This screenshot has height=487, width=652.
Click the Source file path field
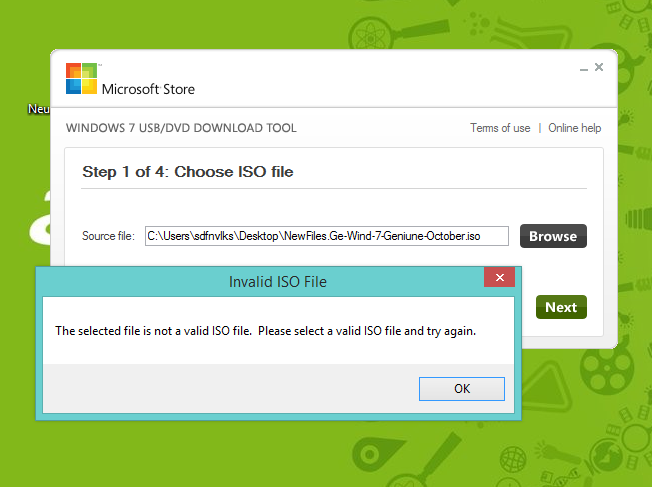pyautogui.click(x=326, y=236)
